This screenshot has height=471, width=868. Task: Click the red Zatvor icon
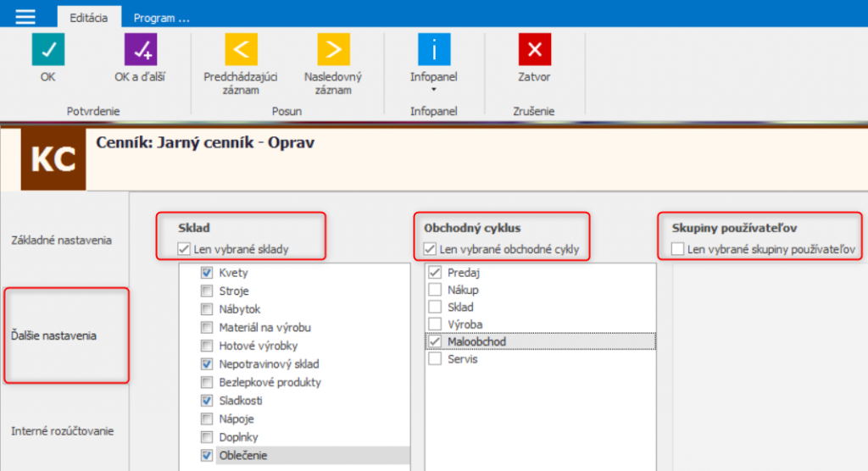[x=534, y=49]
